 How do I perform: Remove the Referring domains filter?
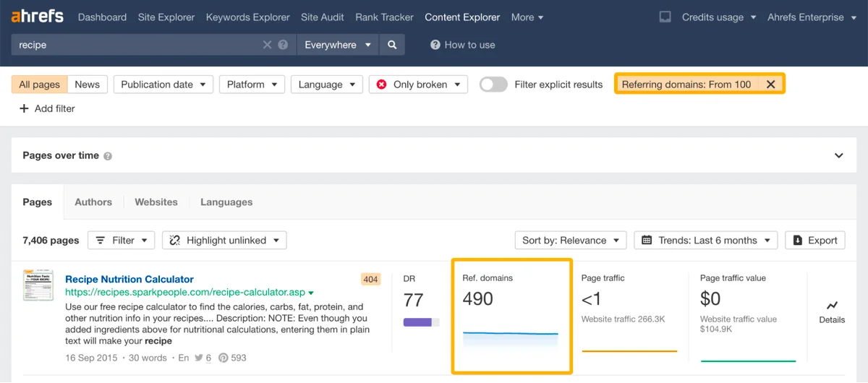(770, 85)
